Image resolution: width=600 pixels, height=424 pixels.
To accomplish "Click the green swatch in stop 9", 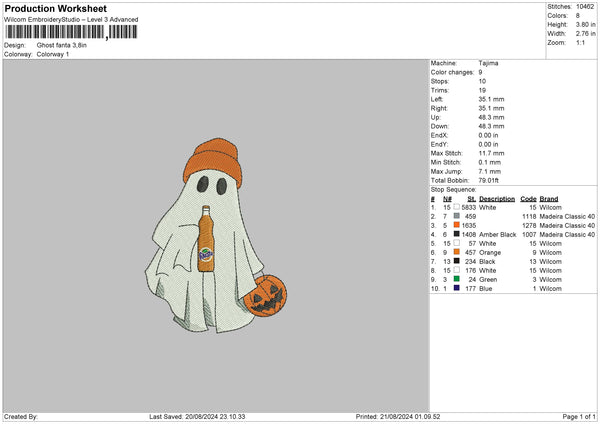I will [x=457, y=279].
